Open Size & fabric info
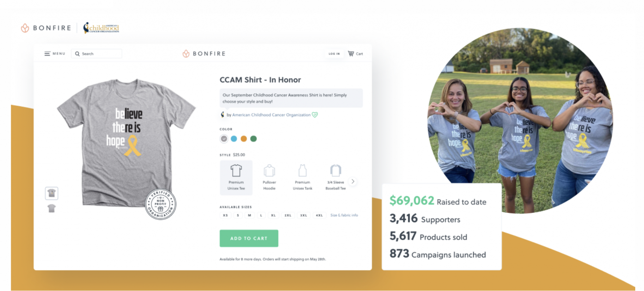Image resolution: width=644 pixels, height=291 pixels. tap(344, 215)
